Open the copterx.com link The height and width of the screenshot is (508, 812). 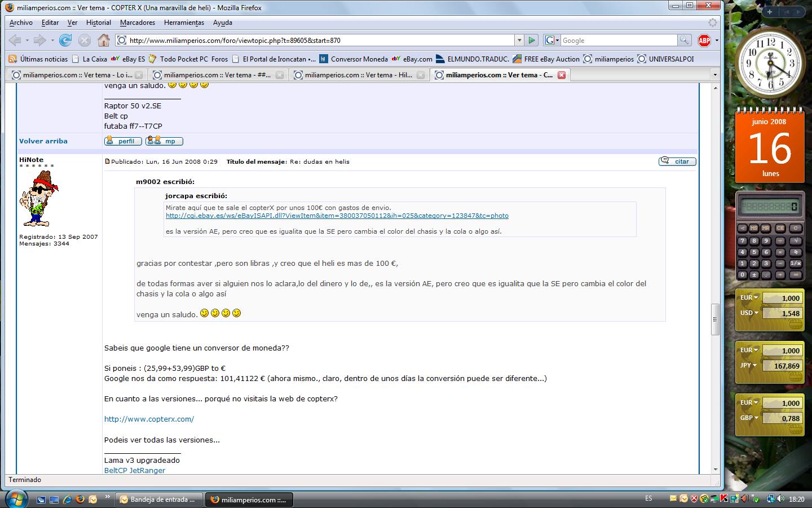[149, 419]
